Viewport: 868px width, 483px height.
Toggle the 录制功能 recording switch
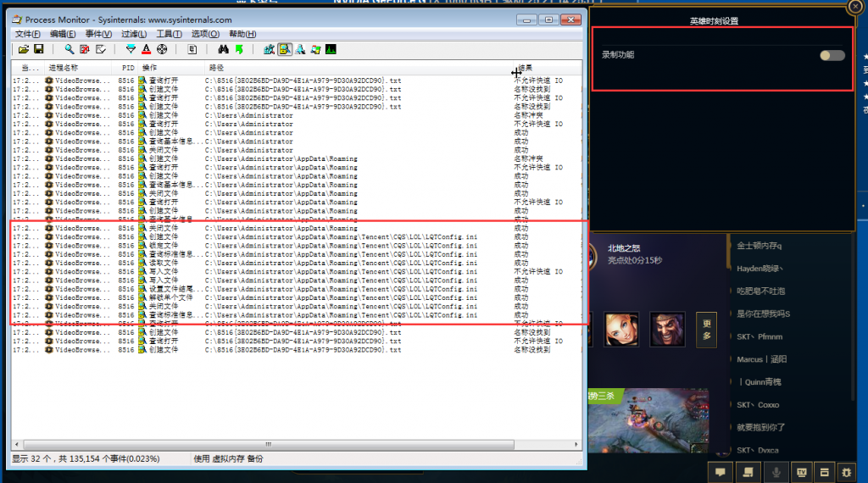click(x=832, y=55)
